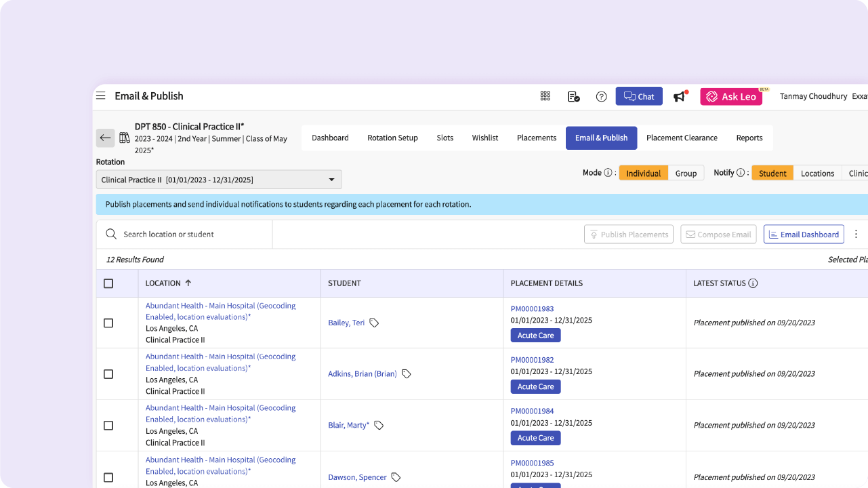Click the Mode info icon
This screenshot has height=488, width=868.
[608, 173]
